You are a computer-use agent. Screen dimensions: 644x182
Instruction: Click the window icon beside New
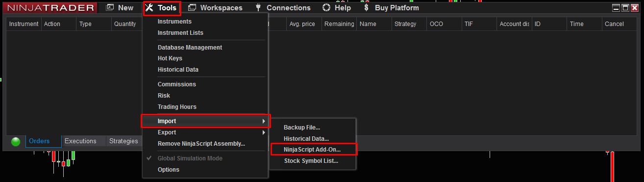[110, 8]
